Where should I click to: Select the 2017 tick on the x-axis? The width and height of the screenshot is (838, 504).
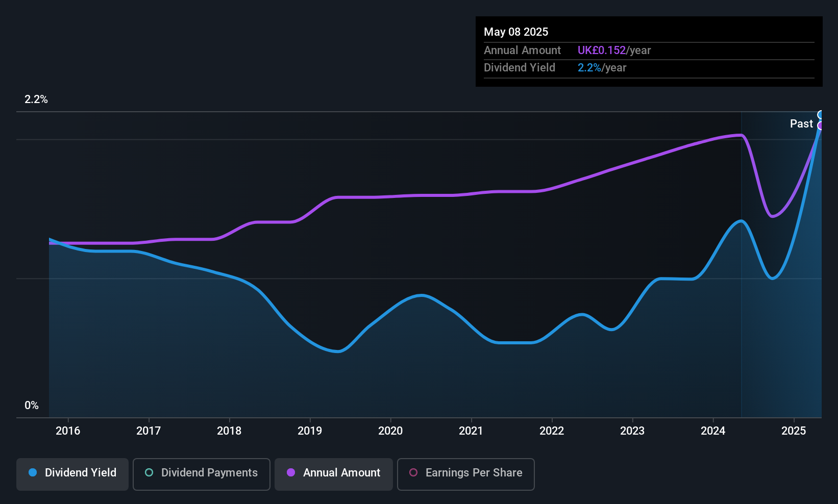coord(149,431)
